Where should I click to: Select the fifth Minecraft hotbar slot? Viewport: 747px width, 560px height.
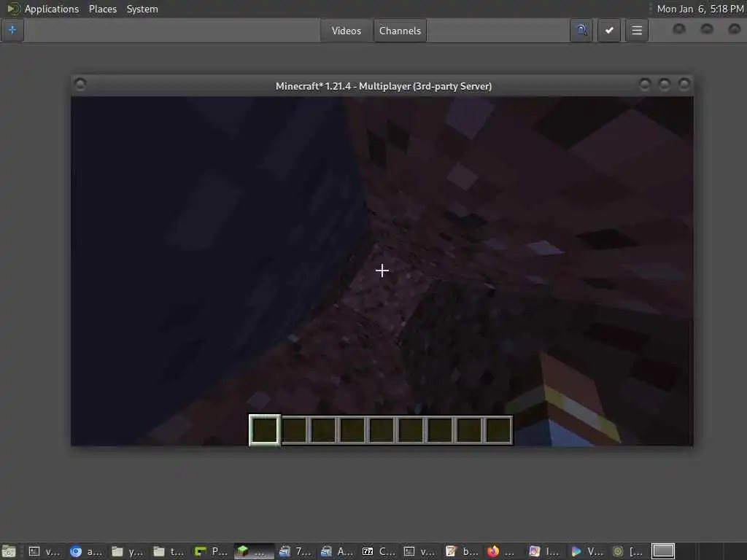pos(381,430)
